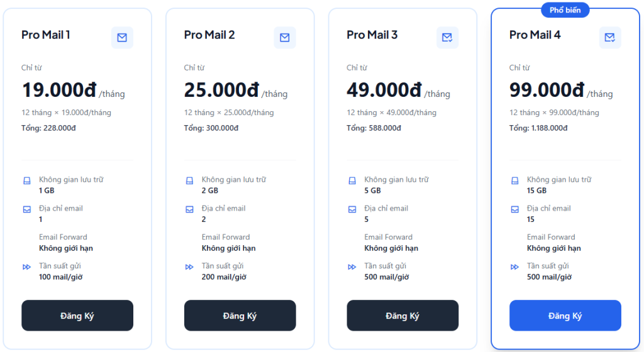
Task: Register for the popular Pro Mail 4 plan
Action: (x=565, y=316)
